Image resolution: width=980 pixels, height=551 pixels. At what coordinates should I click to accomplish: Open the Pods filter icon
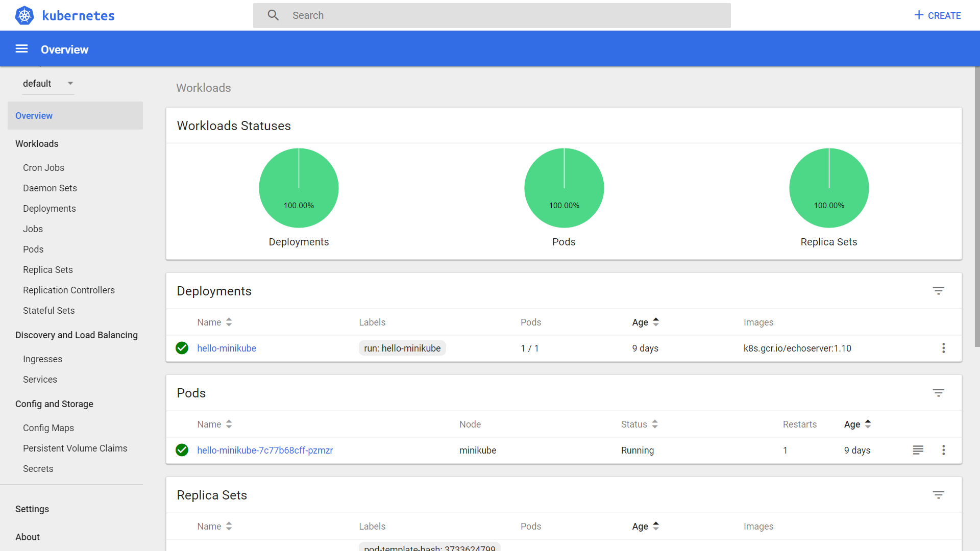[938, 393]
